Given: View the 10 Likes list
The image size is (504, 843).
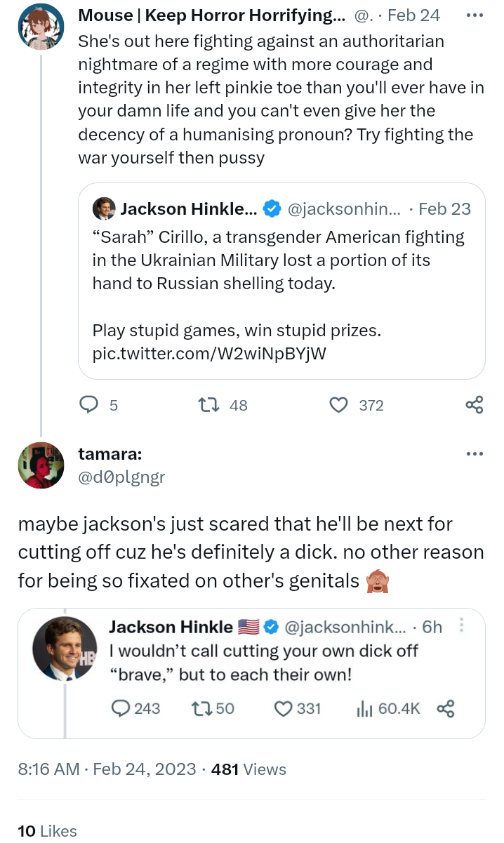Looking at the screenshot, I should click(47, 830).
